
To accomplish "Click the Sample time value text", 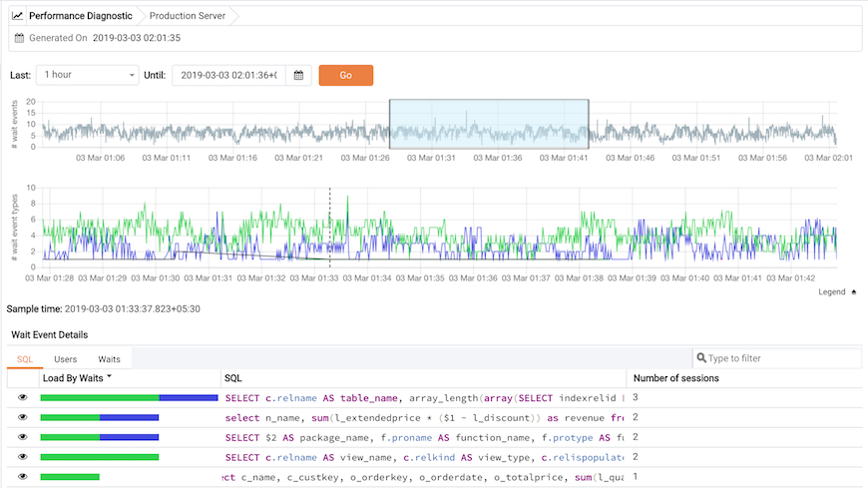I will pyautogui.click(x=133, y=308).
